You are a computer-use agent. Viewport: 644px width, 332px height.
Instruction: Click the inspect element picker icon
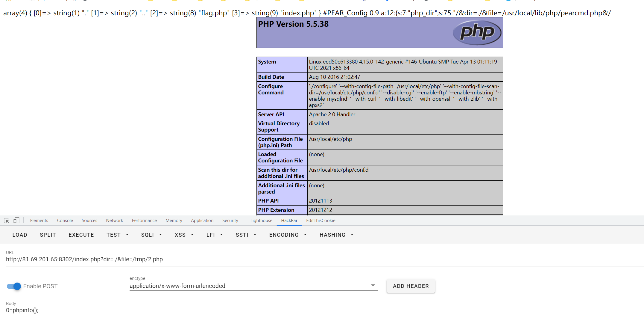6,221
